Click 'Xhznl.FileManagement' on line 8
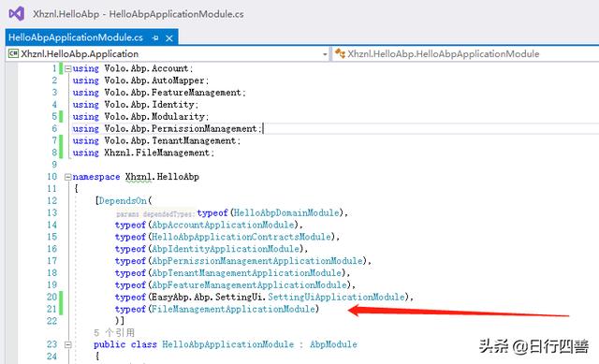 [157, 153]
